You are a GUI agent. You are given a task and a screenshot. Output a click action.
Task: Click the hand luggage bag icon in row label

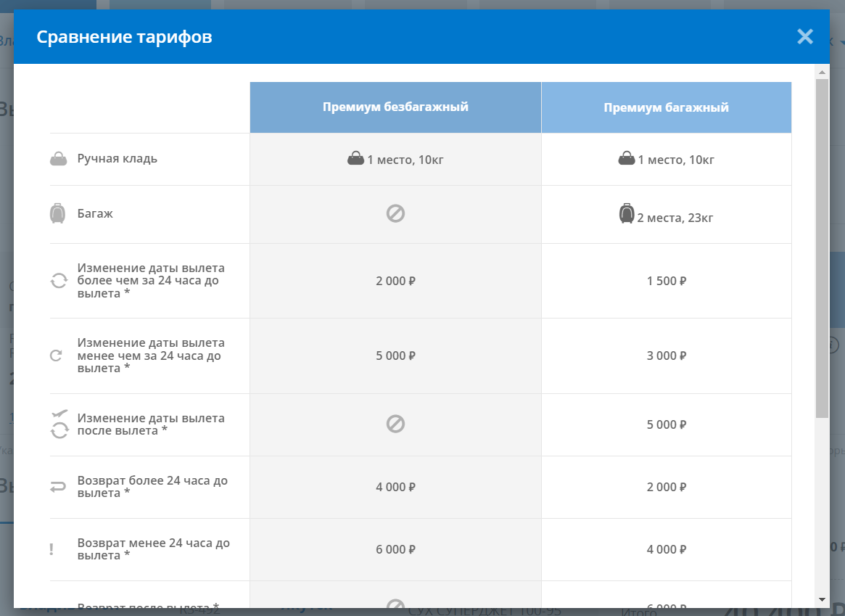[59, 159]
